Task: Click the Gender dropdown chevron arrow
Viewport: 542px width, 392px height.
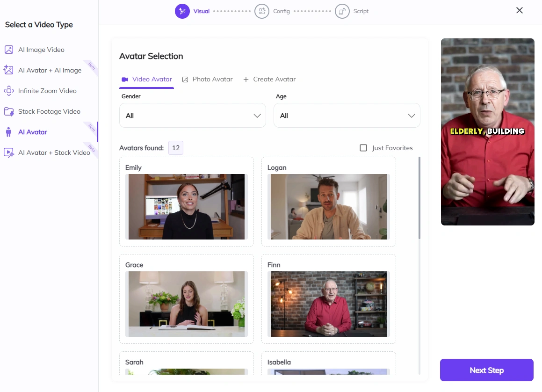Action: [257, 116]
